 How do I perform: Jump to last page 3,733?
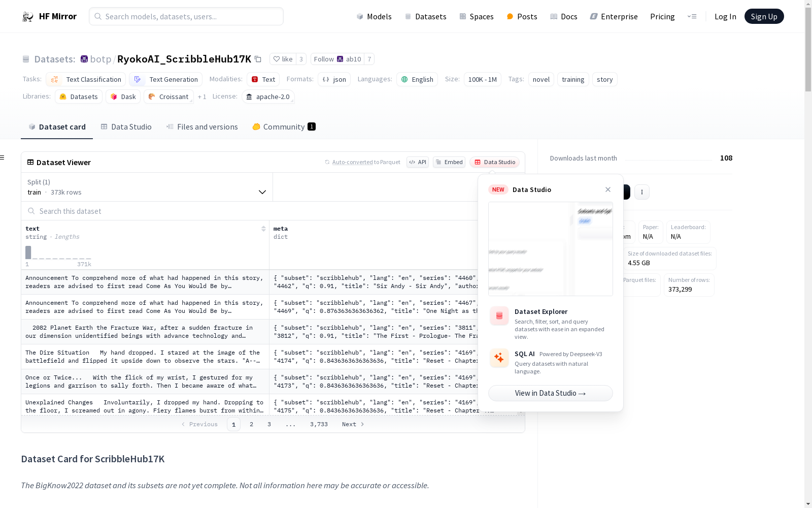(319, 425)
